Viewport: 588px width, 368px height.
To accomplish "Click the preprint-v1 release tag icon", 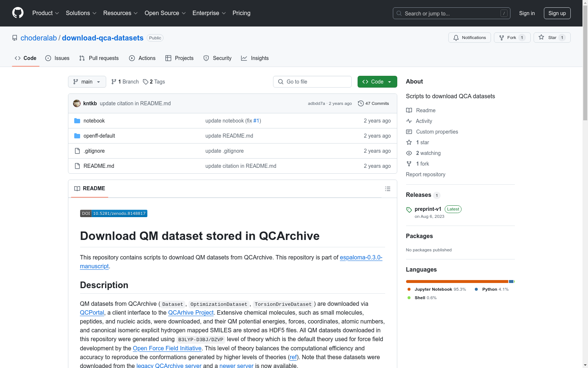I will pyautogui.click(x=409, y=210).
